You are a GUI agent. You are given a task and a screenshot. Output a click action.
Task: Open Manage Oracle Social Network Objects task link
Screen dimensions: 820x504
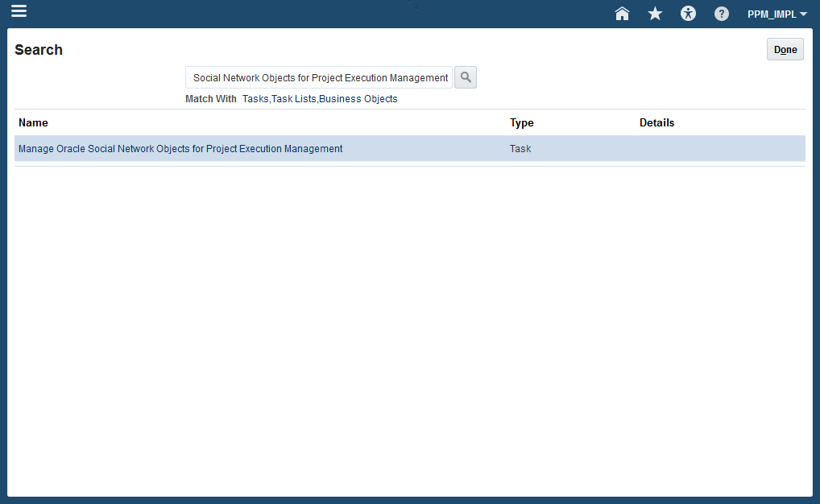(180, 148)
